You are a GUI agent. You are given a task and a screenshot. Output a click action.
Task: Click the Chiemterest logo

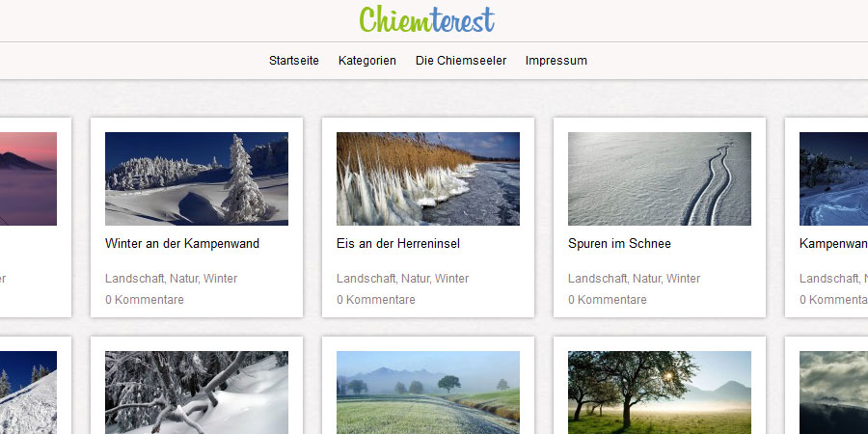click(427, 20)
